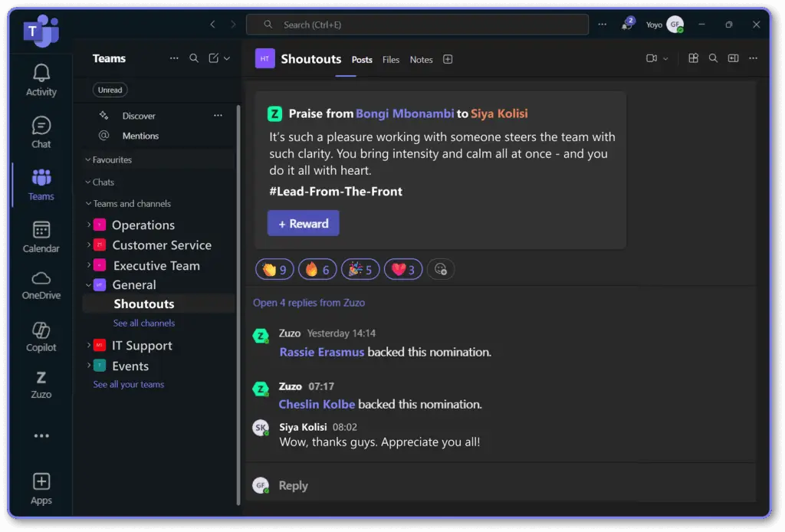Open 4 replies from Zuzo
The height and width of the screenshot is (532, 785).
pos(309,303)
